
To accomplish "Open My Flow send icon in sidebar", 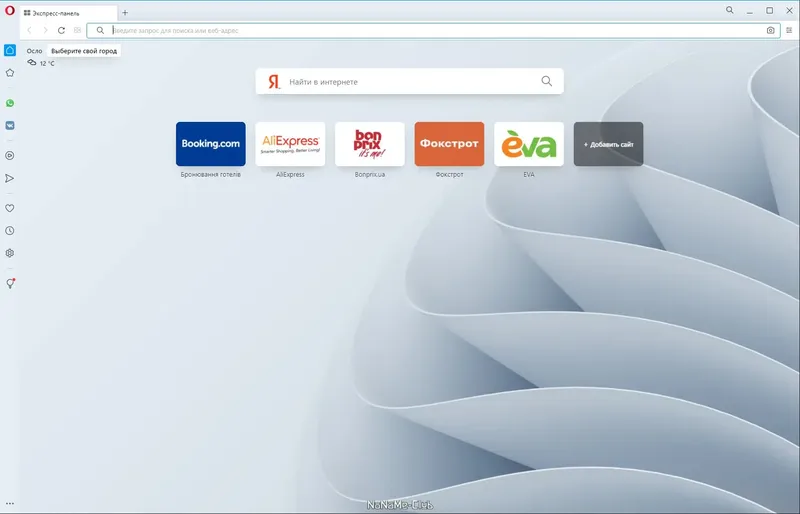I will (10, 178).
